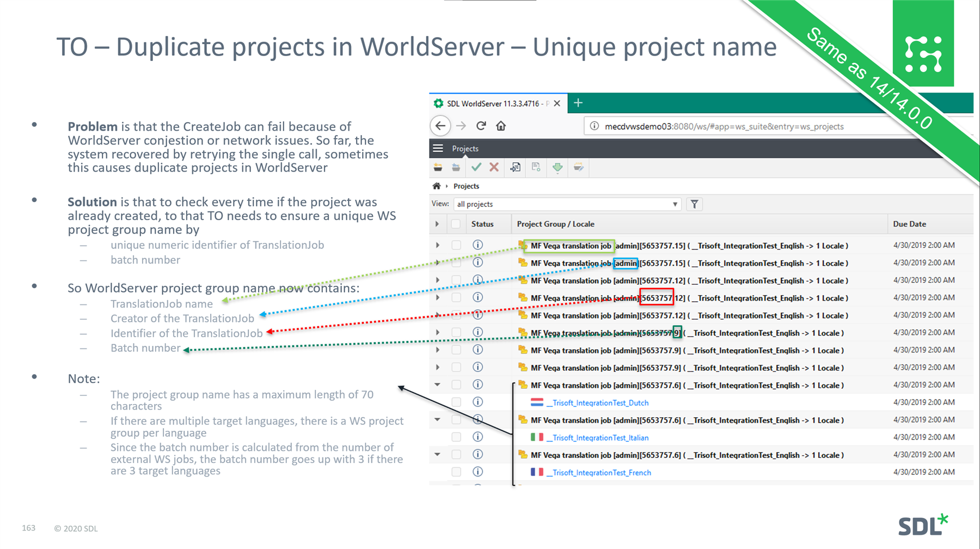
Task: Check the box for Trisoft_IntegrationTest_French row
Action: pyautogui.click(x=456, y=472)
